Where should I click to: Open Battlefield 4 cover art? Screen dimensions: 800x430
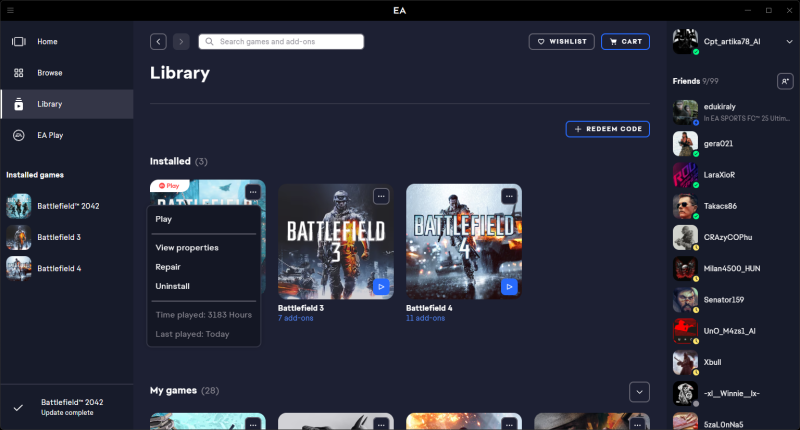[464, 242]
